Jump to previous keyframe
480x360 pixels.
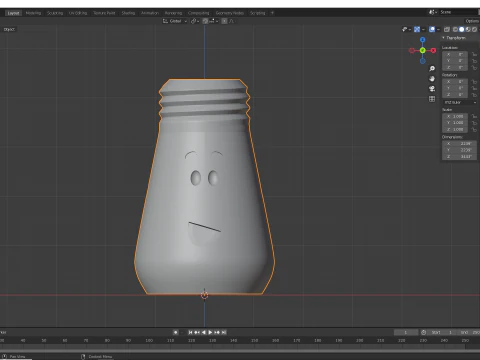[197, 332]
